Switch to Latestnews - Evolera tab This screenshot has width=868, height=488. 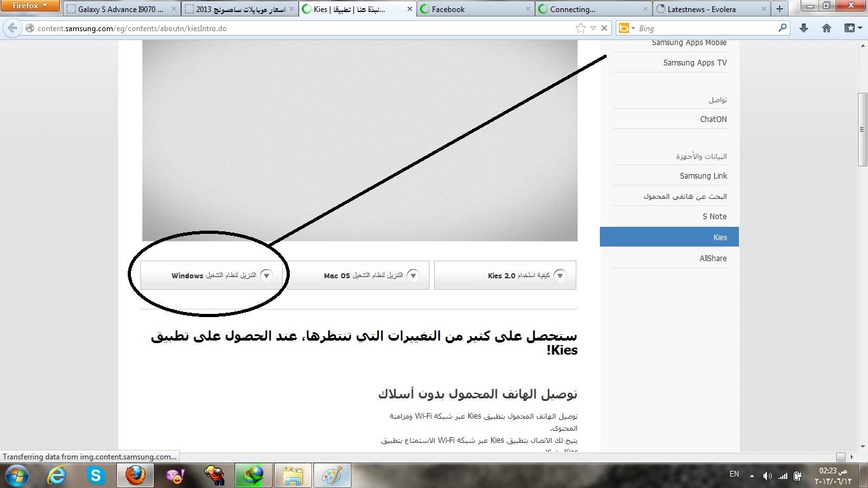point(710,10)
